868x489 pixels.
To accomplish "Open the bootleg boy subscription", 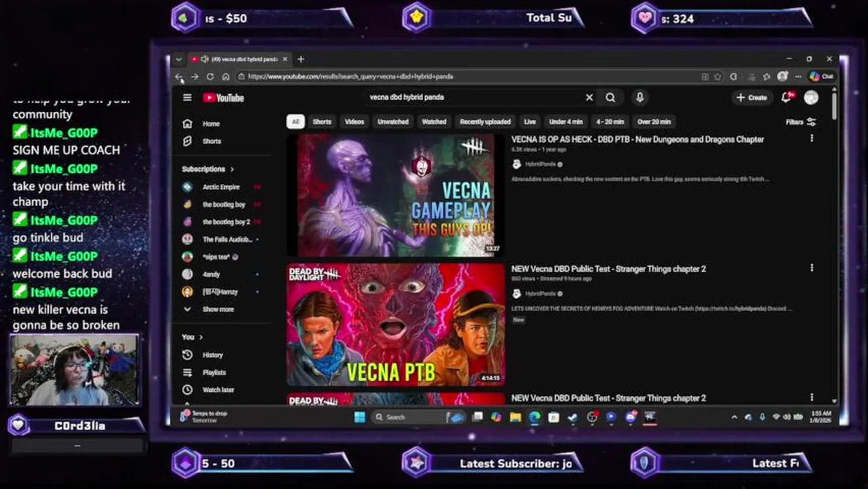I will [221, 204].
